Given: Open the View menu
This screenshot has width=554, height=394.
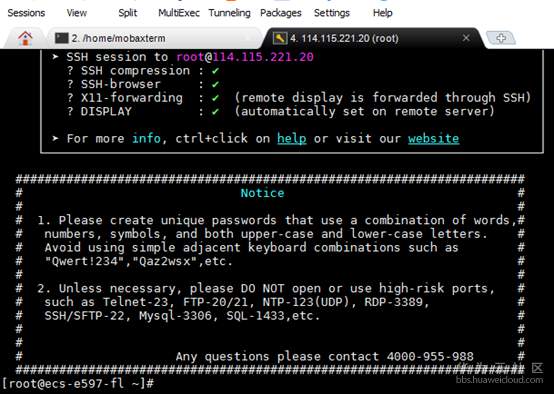Looking at the screenshot, I should (77, 13).
